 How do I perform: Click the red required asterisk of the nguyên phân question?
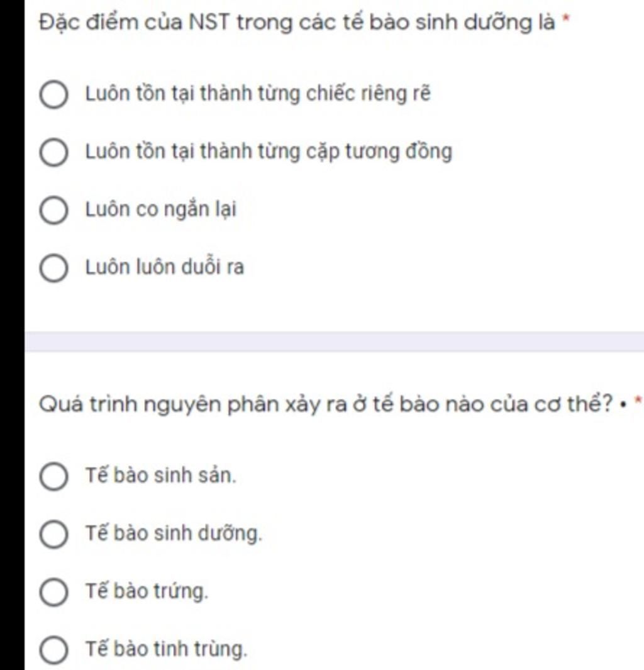pyautogui.click(x=639, y=400)
